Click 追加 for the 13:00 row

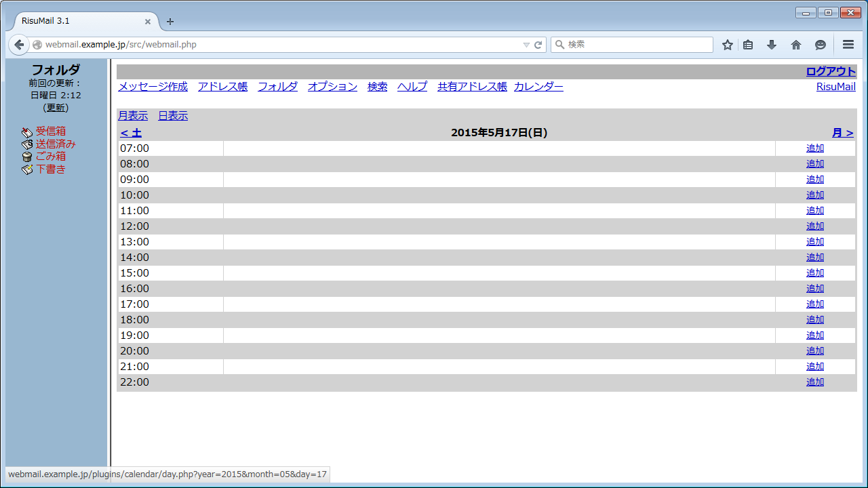coord(815,242)
